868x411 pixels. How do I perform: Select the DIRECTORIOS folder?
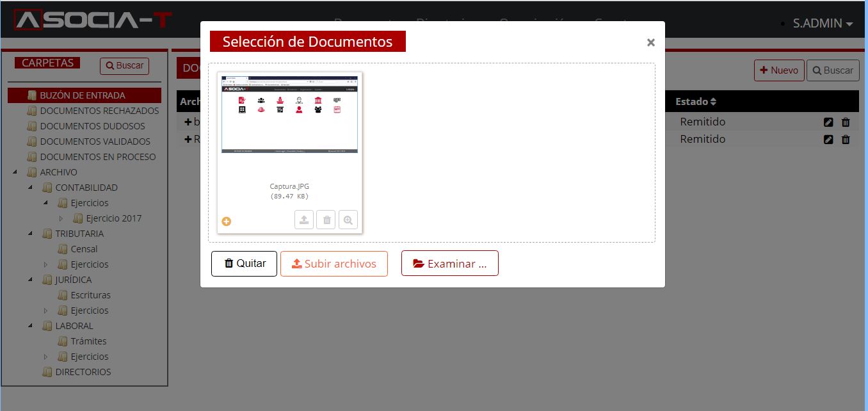pyautogui.click(x=83, y=372)
